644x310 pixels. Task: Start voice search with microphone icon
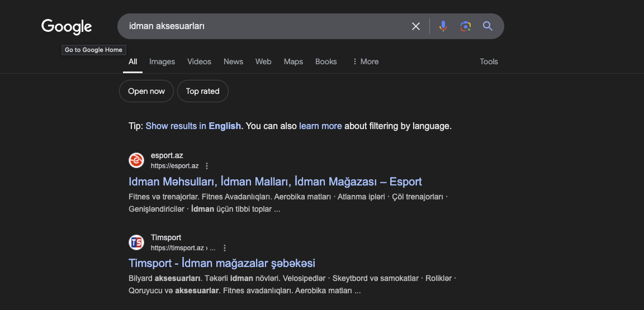pos(443,26)
